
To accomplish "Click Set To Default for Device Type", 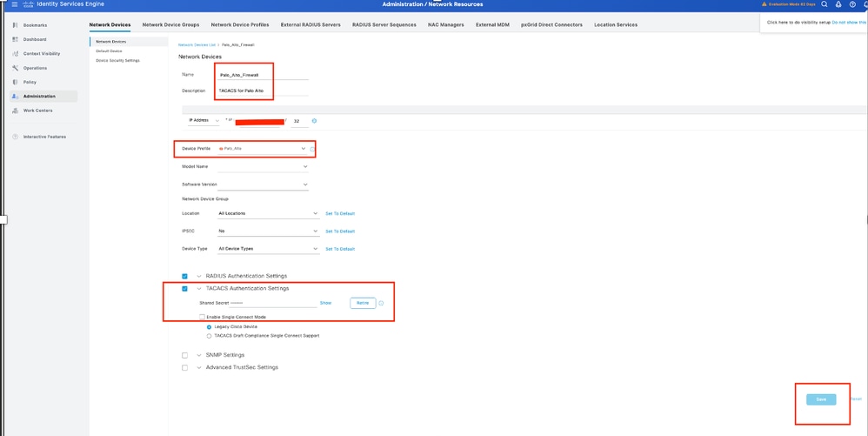I will [340, 249].
